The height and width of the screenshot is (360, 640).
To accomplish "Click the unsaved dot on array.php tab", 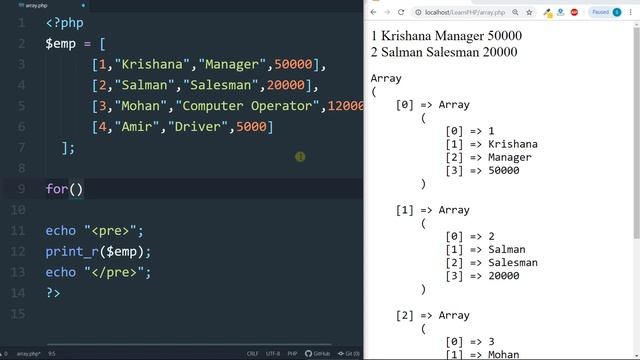I will coord(83,6).
